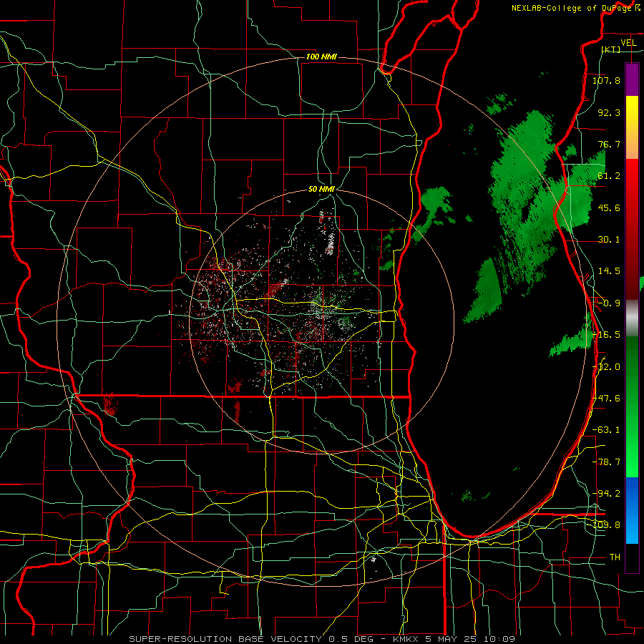Select the 92.3 scale value

click(609, 112)
